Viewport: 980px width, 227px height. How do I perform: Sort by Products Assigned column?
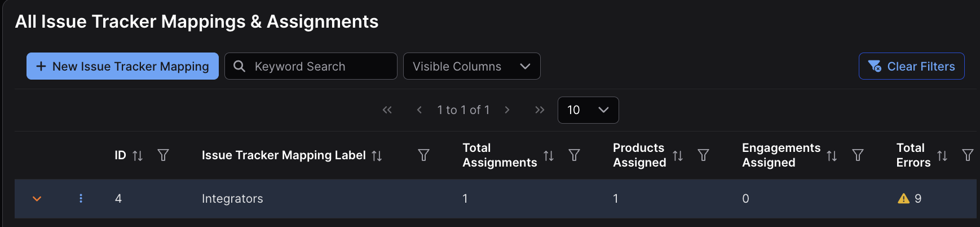[x=678, y=156]
